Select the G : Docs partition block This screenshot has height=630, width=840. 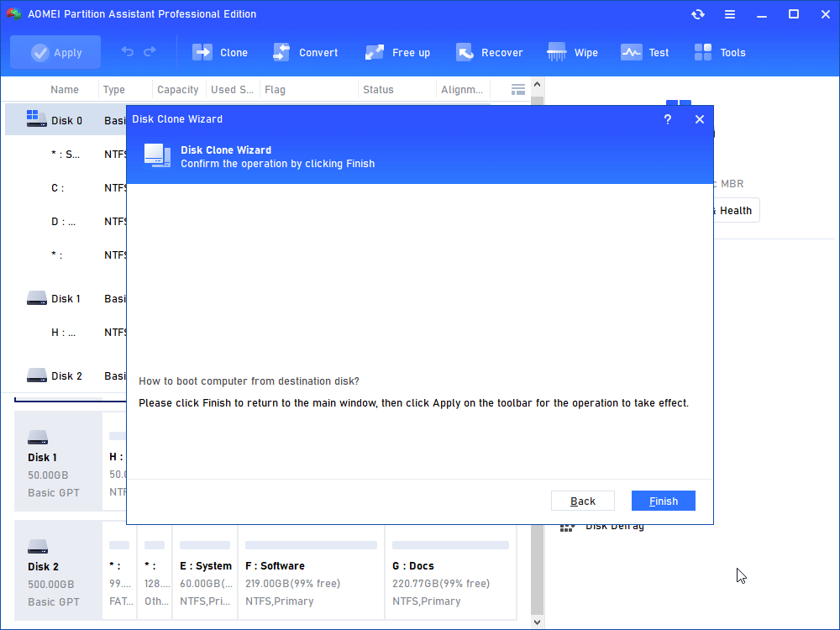(x=450, y=572)
